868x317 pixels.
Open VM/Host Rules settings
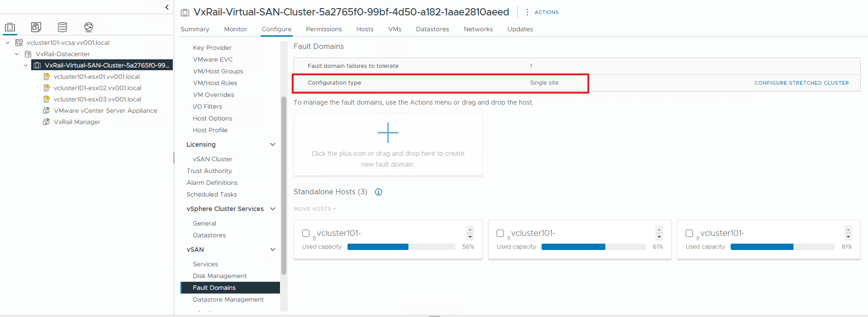[x=215, y=83]
